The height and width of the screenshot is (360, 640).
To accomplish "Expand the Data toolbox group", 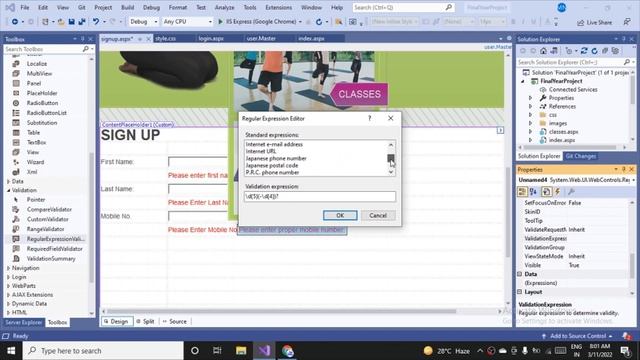I will coord(9,181).
